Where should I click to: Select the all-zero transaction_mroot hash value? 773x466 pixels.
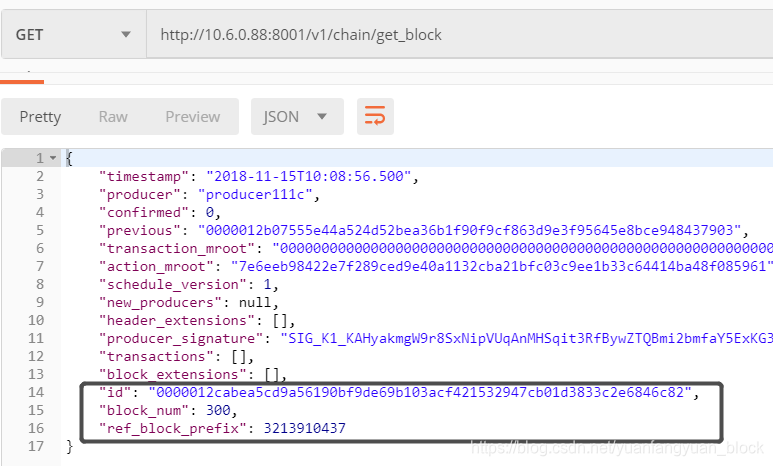coord(523,249)
